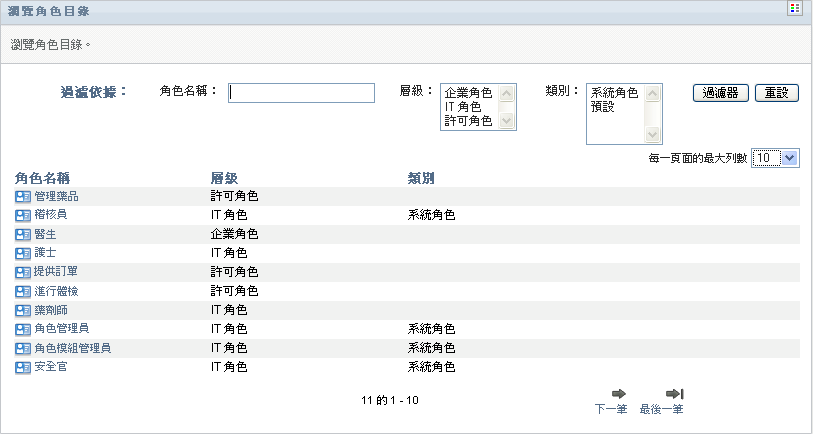Select 企業角色 in the level list
Screen dimensions: 813x434
click(x=468, y=93)
